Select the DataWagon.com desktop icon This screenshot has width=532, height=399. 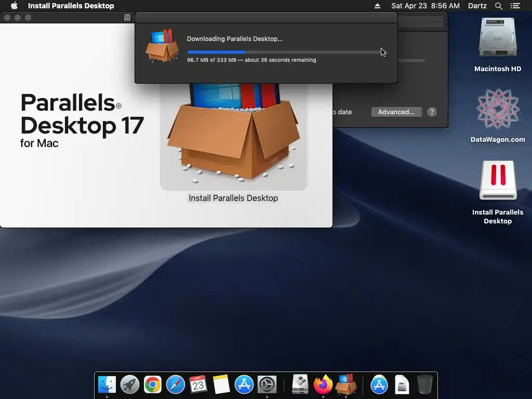point(498,115)
